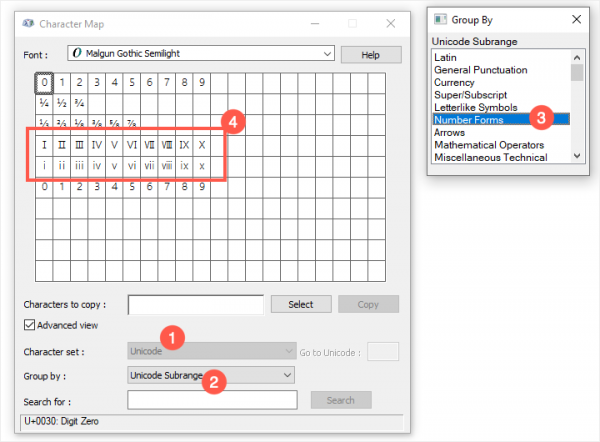Click the Characters to copy text field
The image size is (600, 442).
[x=196, y=305]
